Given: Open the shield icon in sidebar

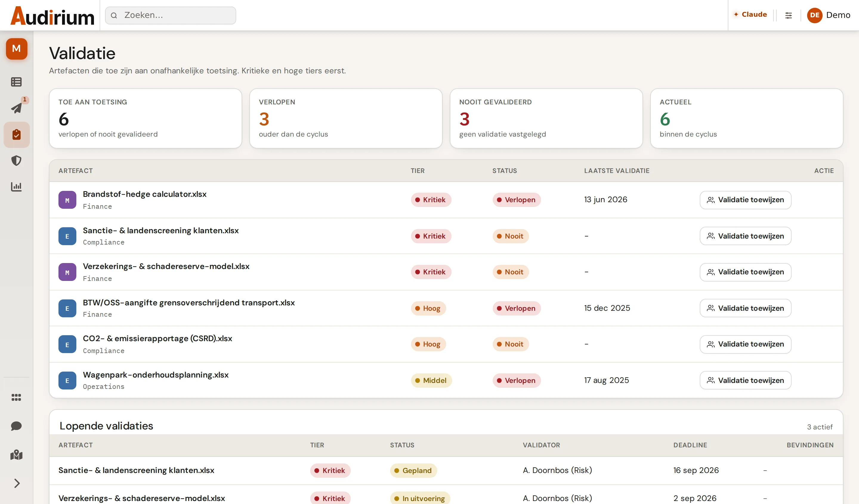Looking at the screenshot, I should tap(16, 160).
